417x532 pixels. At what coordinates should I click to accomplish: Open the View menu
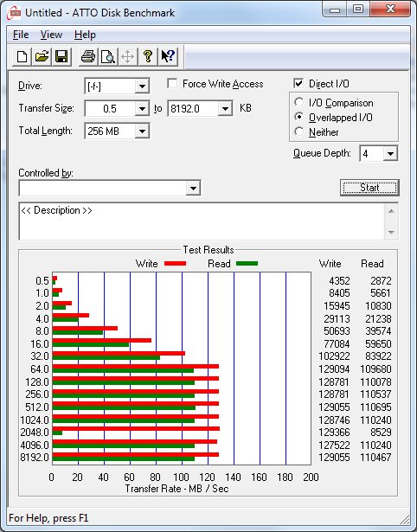(x=51, y=35)
